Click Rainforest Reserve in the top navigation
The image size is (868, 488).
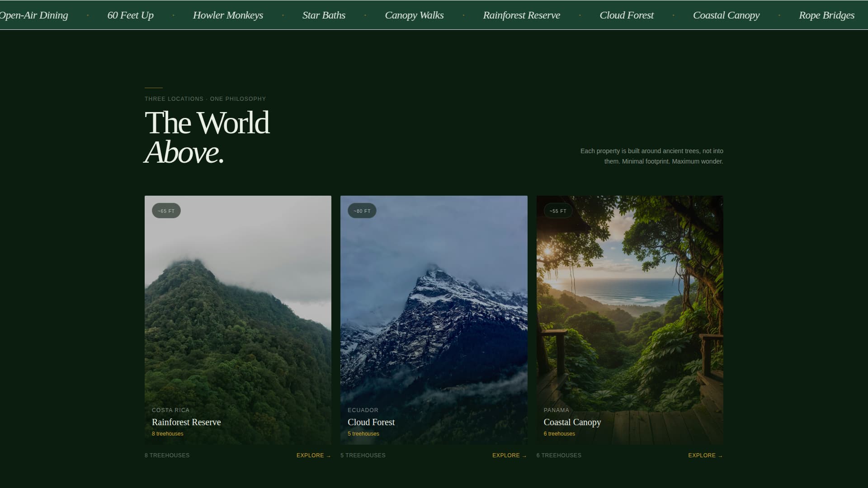[521, 15]
